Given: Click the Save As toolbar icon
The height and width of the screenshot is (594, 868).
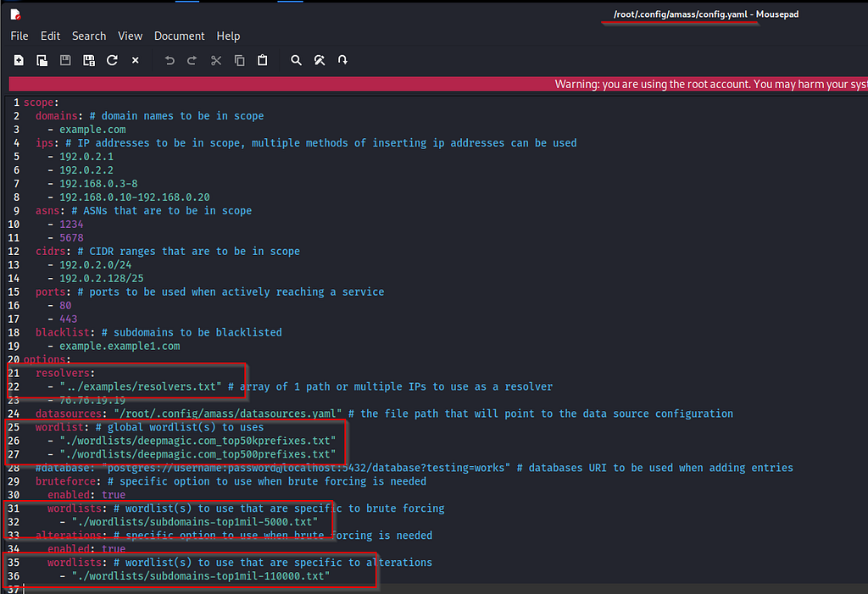Looking at the screenshot, I should tap(88, 60).
